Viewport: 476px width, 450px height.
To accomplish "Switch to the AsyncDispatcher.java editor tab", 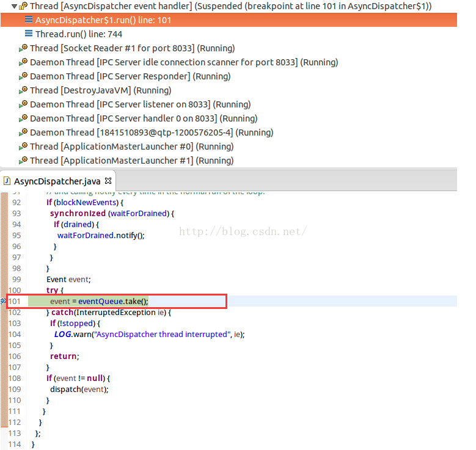I will [57, 181].
